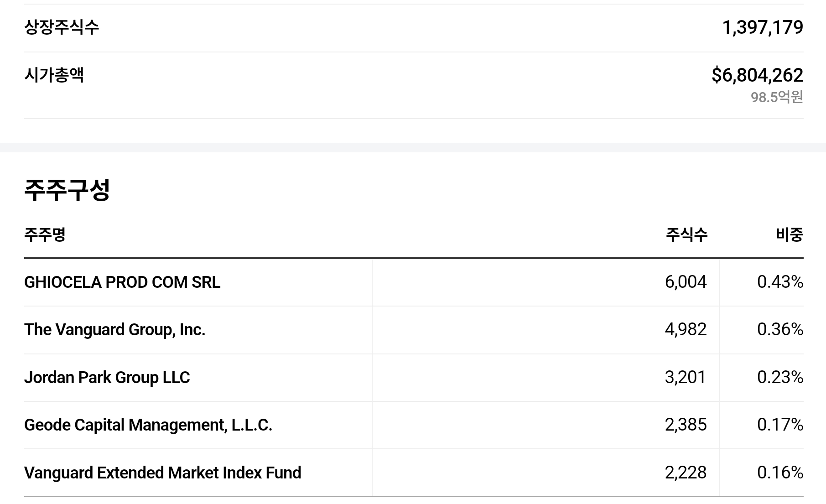The image size is (826, 504).
Task: Open The Vanguard Group, Inc. shareholder row
Action: (x=414, y=330)
